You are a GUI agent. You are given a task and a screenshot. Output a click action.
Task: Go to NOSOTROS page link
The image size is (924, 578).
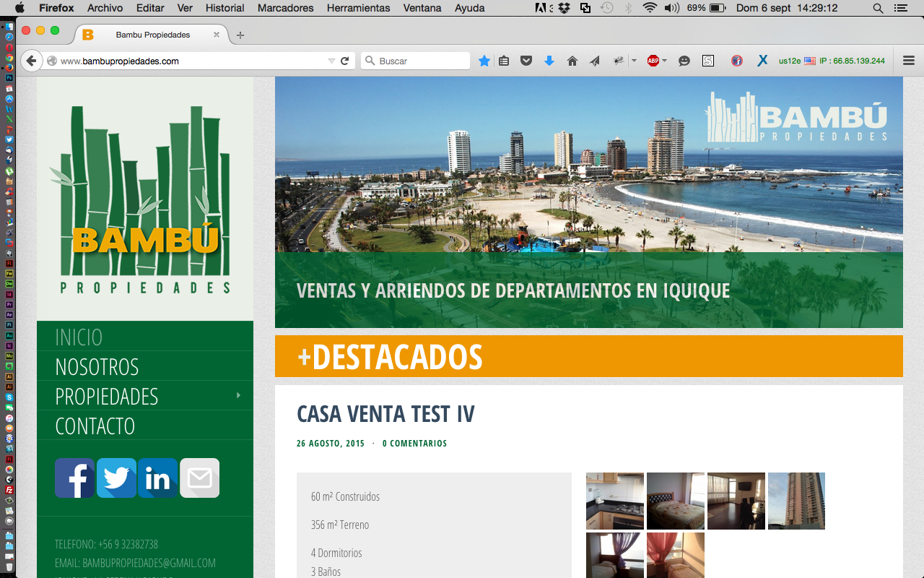tap(97, 366)
